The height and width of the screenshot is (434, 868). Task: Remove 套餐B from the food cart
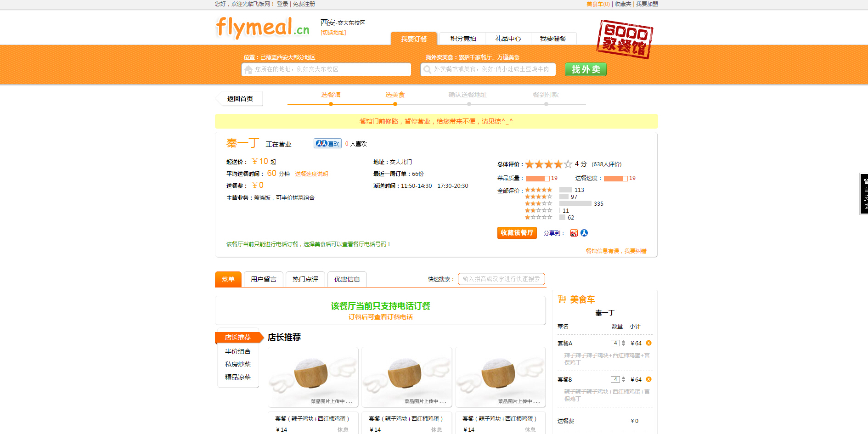tap(648, 379)
